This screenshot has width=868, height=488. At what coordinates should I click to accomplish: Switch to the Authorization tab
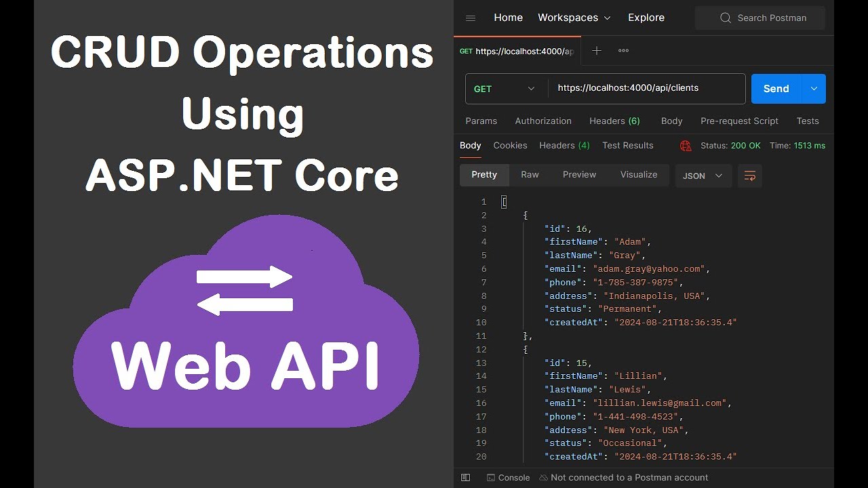click(543, 121)
